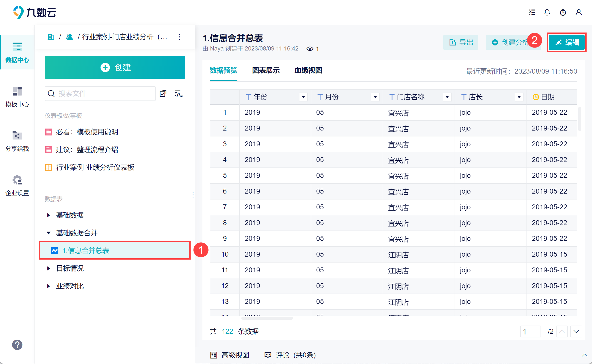The width and height of the screenshot is (592, 364).
Task: Open the 门店名称 column dropdown arrow
Action: coord(447,97)
